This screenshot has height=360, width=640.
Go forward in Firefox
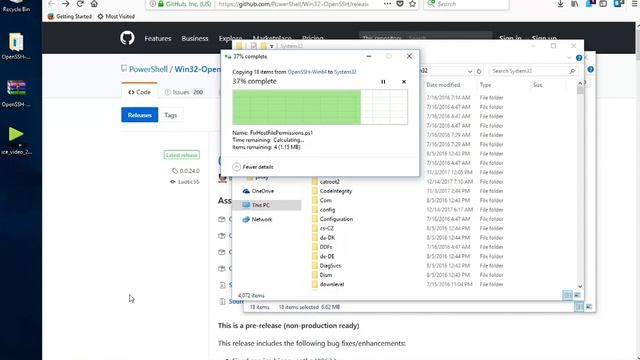[66, 4]
